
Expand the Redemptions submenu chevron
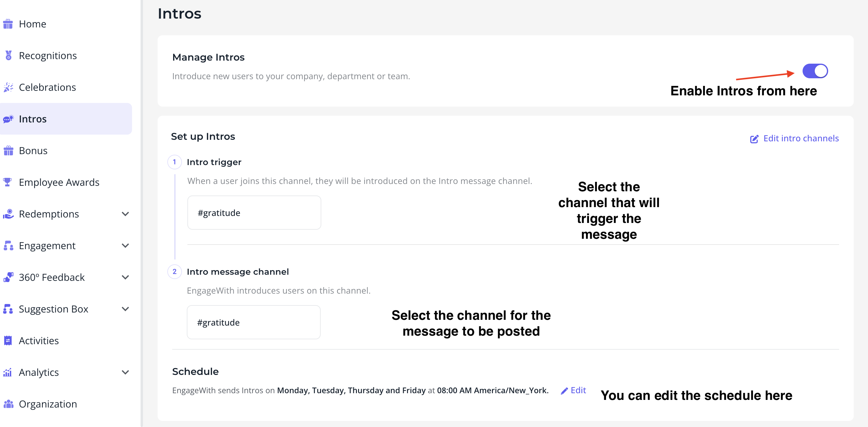(125, 214)
